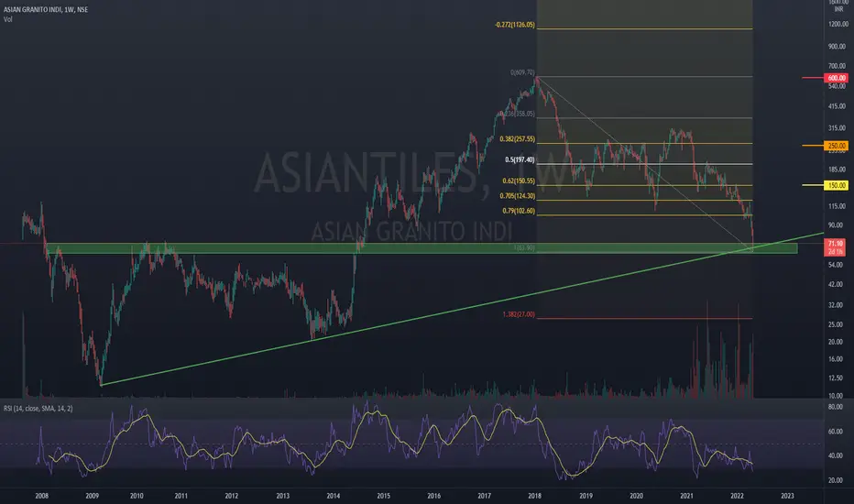Click the red 600.00 price line tag

click(x=836, y=78)
